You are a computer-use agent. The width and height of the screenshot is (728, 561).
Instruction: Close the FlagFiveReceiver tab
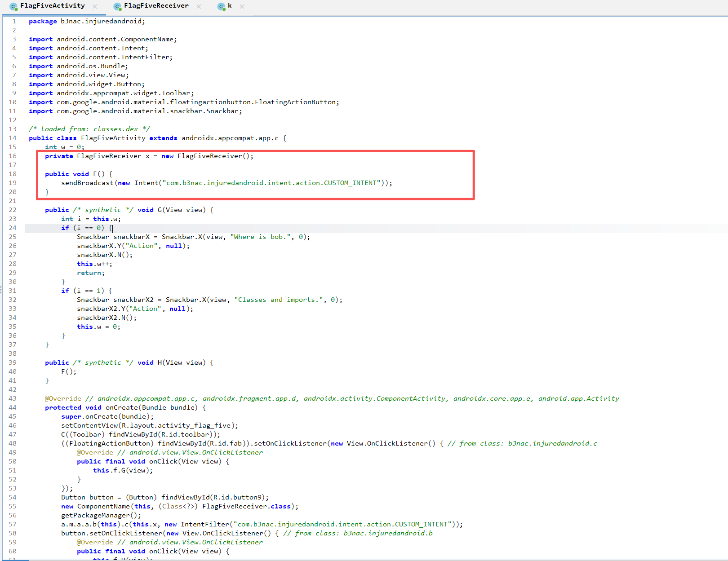coord(199,6)
